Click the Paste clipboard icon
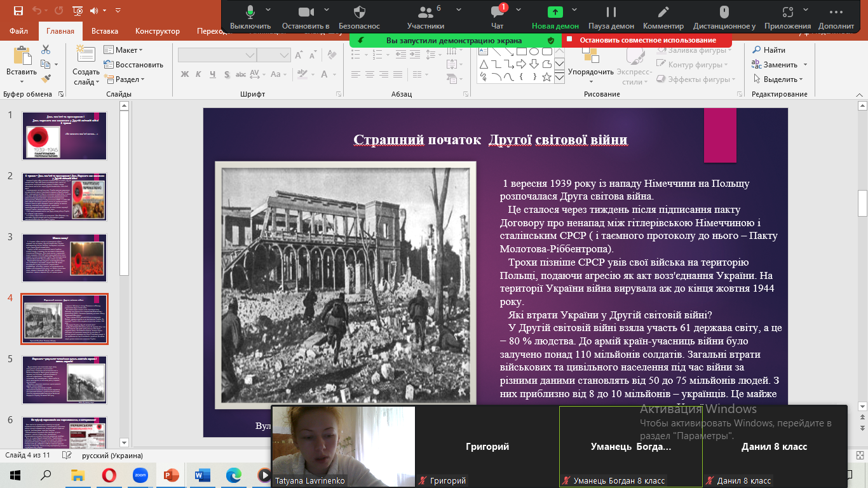The height and width of the screenshot is (488, 868). [x=22, y=55]
